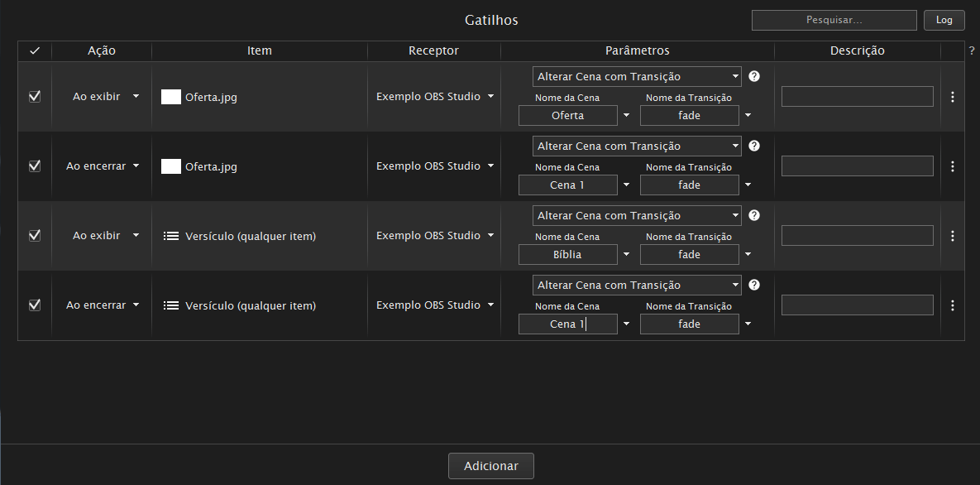Uncheck the first trigger row checkbox
The height and width of the screenshot is (485, 980).
tap(35, 96)
